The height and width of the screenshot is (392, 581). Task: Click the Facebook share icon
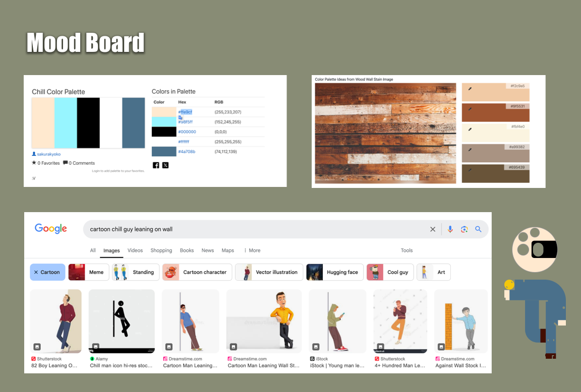click(156, 165)
